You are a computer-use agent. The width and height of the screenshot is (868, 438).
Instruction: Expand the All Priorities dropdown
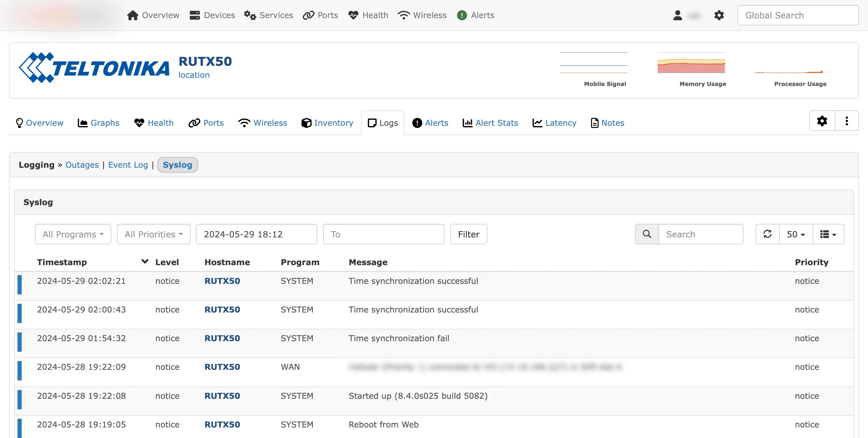point(153,234)
